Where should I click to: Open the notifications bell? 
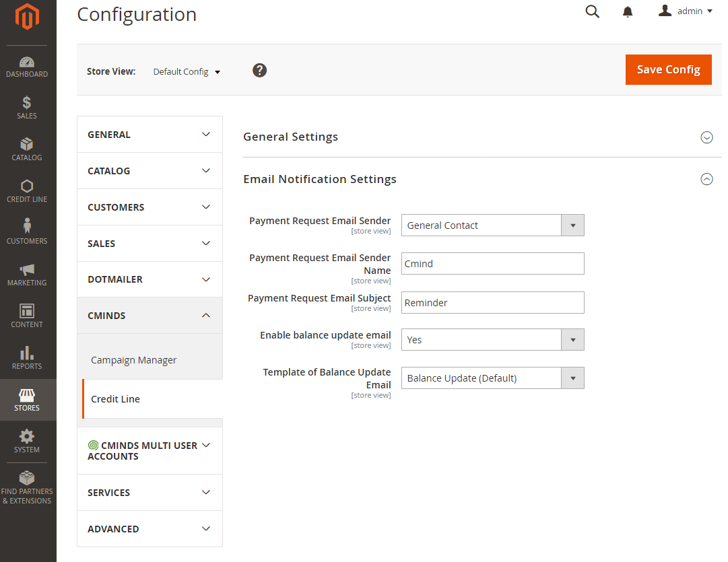click(x=628, y=11)
